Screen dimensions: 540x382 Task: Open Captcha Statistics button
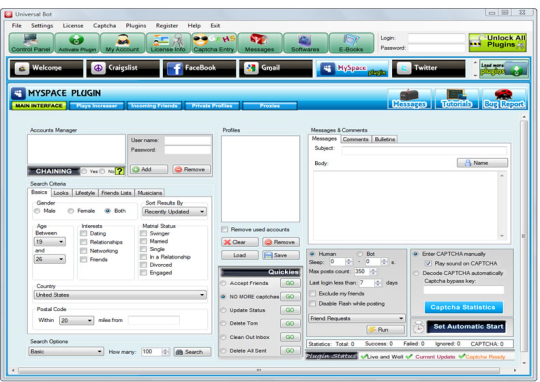(x=464, y=307)
